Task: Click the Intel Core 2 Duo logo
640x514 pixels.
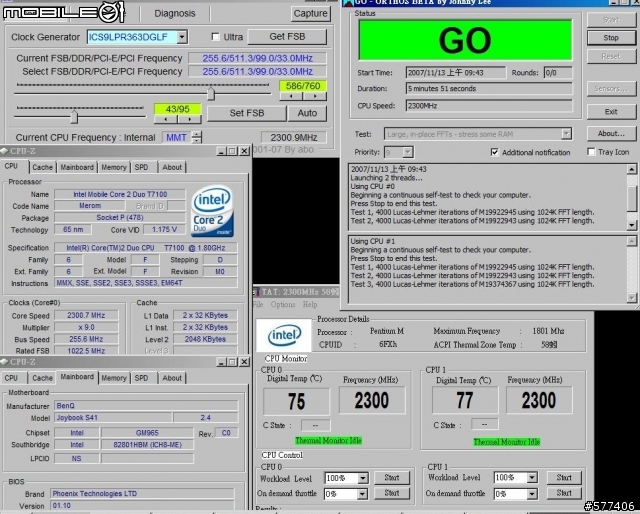Action: pyautogui.click(x=212, y=211)
